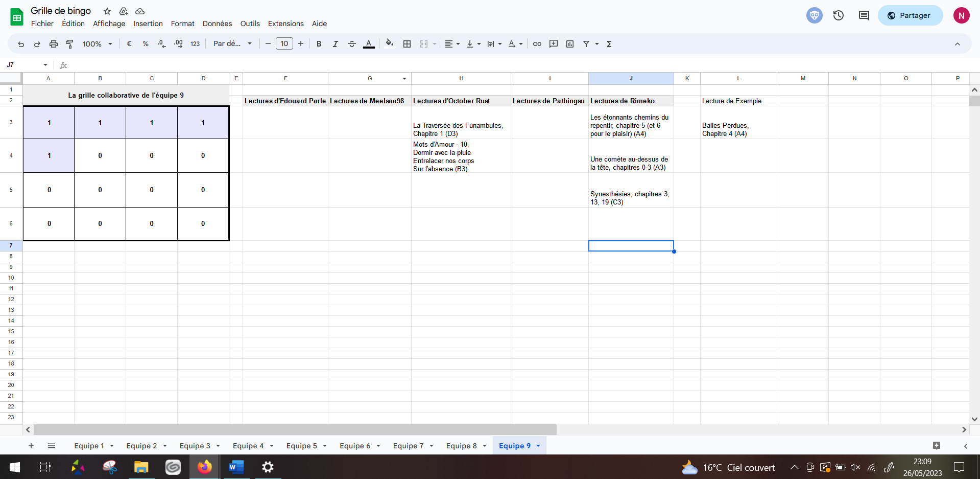Open Word from the taskbar
This screenshot has width=980, height=479.
(236, 467)
